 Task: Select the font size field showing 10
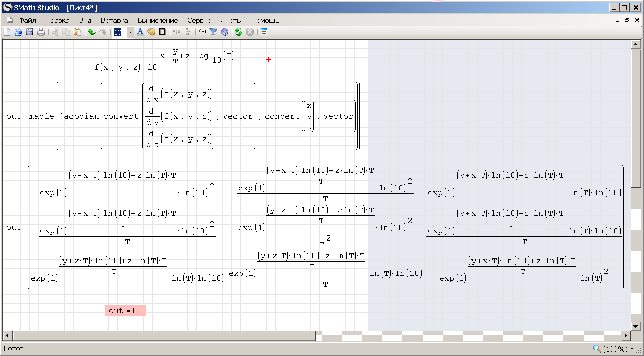point(118,32)
